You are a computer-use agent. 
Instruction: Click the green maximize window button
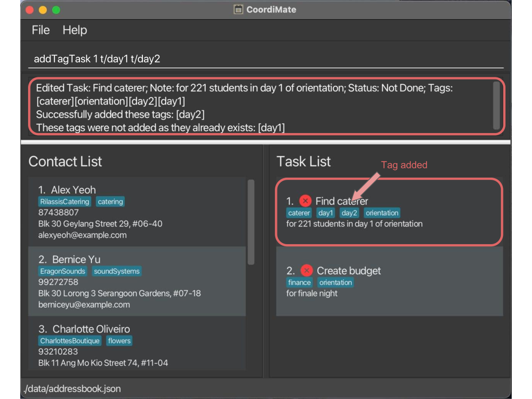tap(56, 10)
